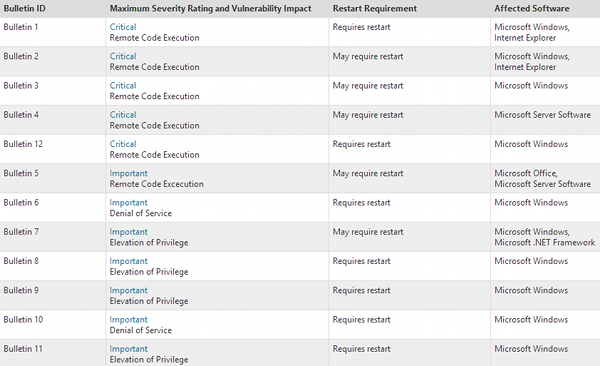600x366 pixels.
Task: Open the Critical link in Bulletin 12 row
Action: [123, 144]
